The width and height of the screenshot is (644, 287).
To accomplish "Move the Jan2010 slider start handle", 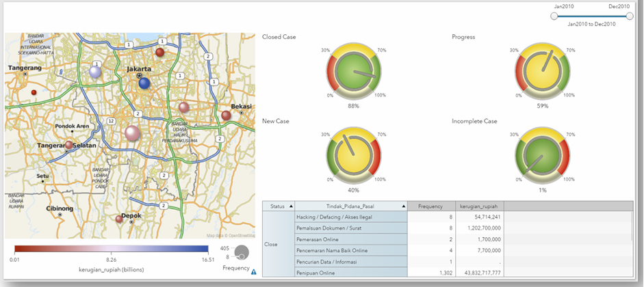I will 554,16.
